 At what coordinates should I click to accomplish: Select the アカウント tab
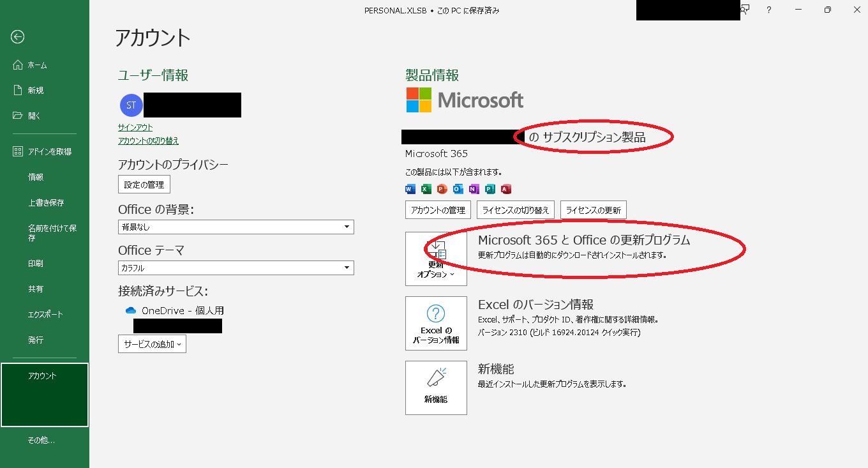(x=45, y=395)
